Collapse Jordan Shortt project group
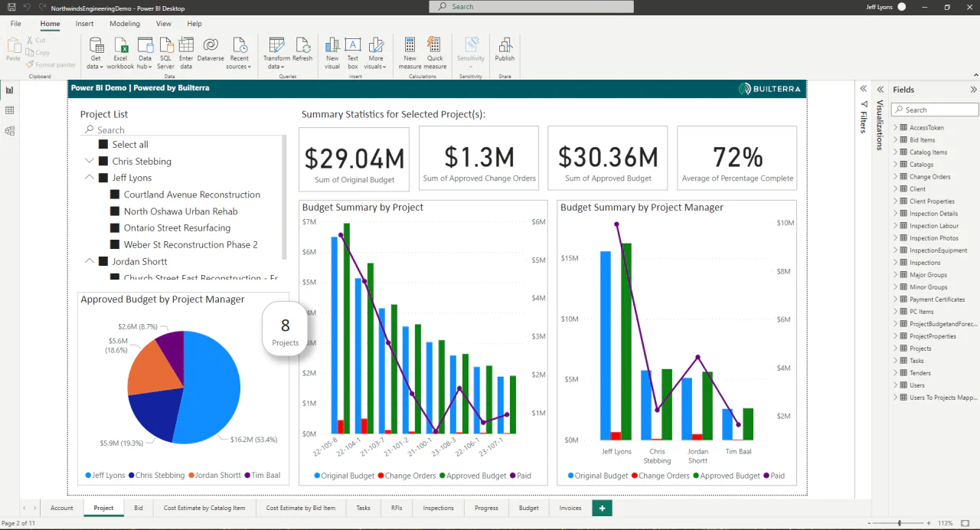This screenshot has height=530, width=980. click(90, 261)
